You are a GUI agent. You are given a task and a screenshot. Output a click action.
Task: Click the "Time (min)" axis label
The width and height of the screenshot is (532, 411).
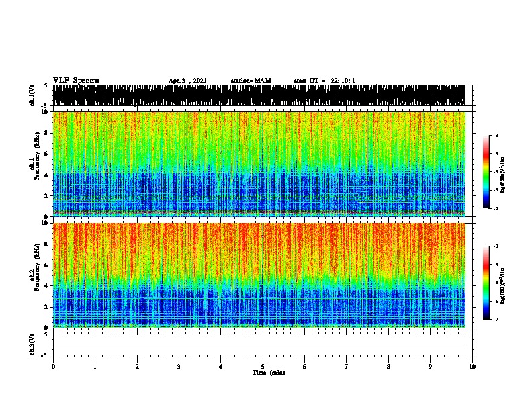tap(269, 373)
